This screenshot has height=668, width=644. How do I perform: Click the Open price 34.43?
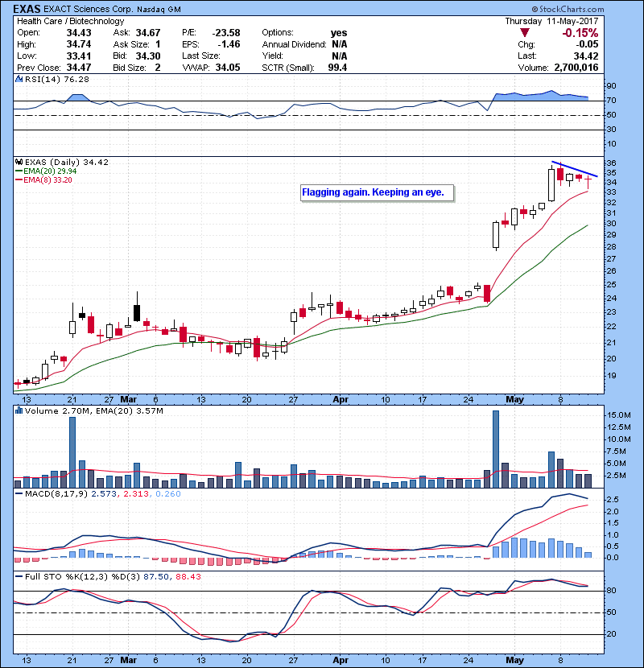tap(79, 33)
